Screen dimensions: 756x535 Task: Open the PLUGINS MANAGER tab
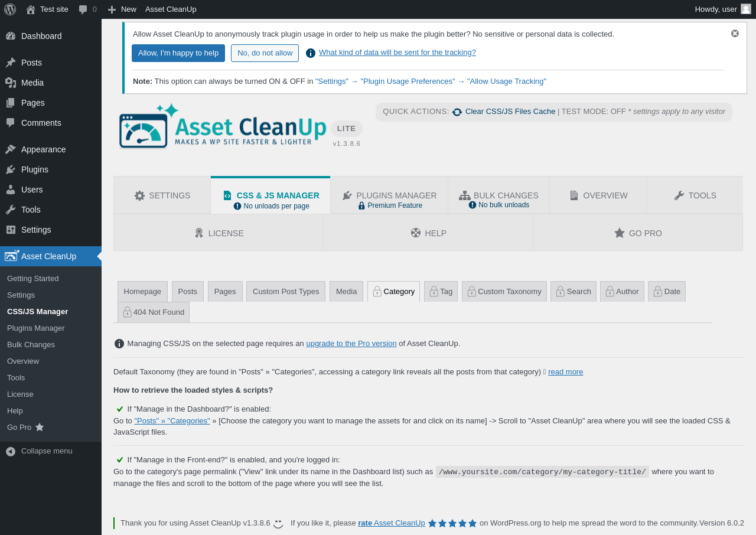click(x=389, y=195)
